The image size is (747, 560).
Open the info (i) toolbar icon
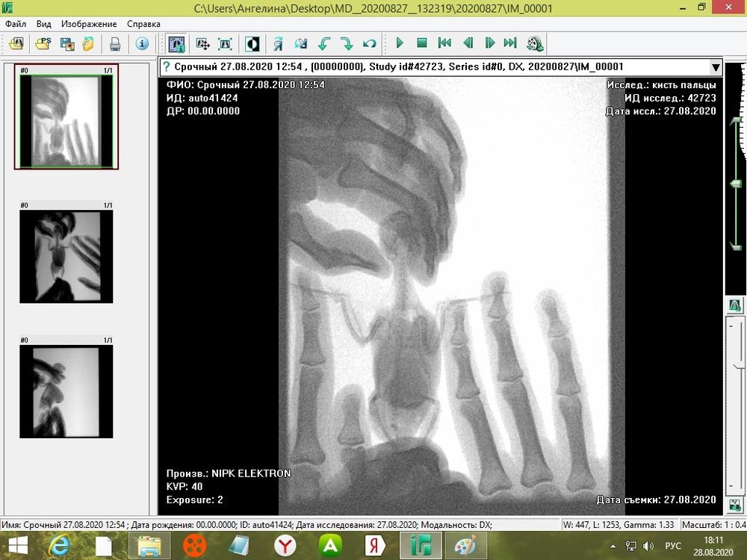point(142,44)
